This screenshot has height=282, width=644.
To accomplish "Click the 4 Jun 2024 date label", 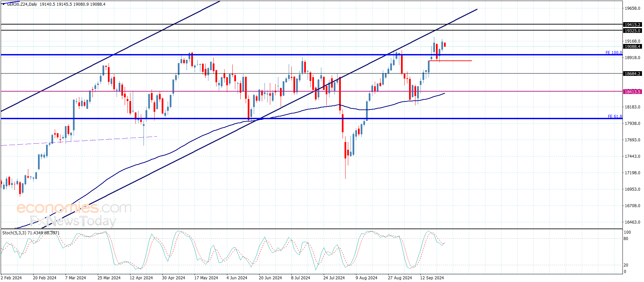I will point(237,278).
